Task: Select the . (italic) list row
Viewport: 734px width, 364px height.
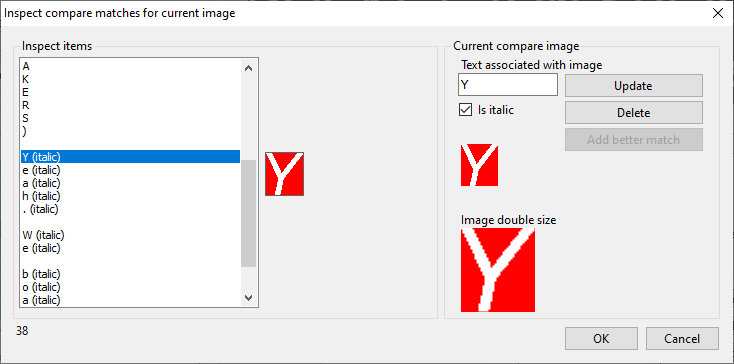Action: 131,209
